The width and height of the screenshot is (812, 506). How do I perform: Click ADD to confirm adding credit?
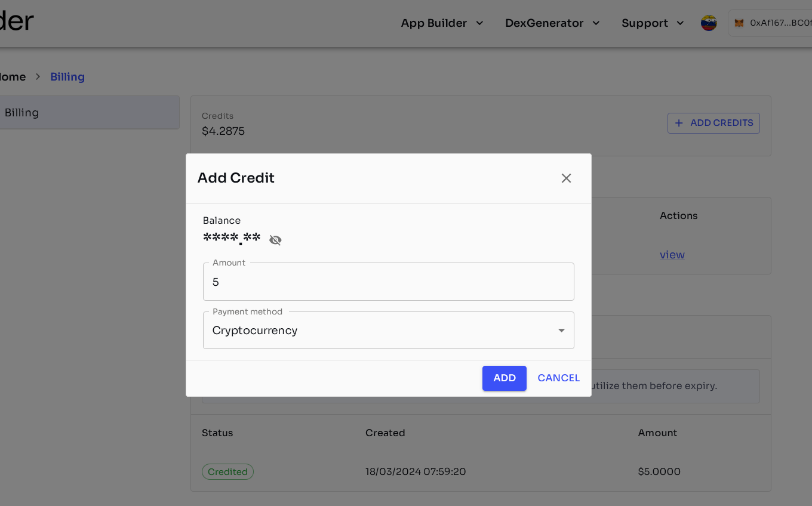point(504,378)
